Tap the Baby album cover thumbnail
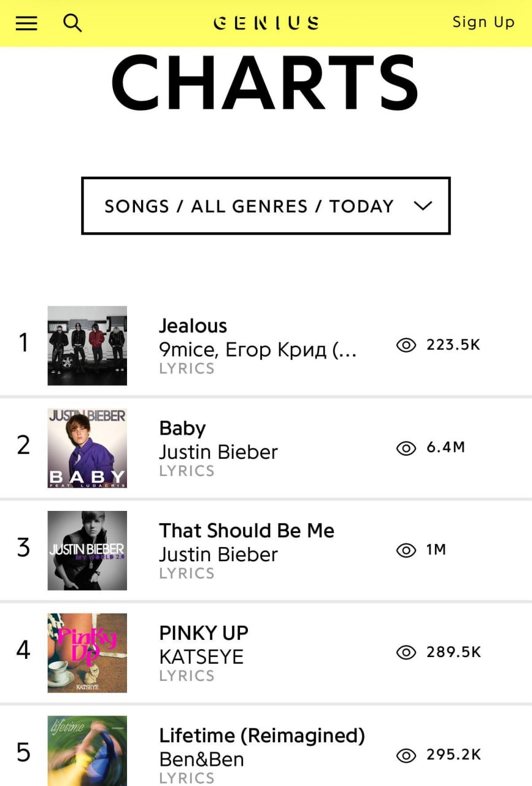The height and width of the screenshot is (786, 532). click(87, 448)
